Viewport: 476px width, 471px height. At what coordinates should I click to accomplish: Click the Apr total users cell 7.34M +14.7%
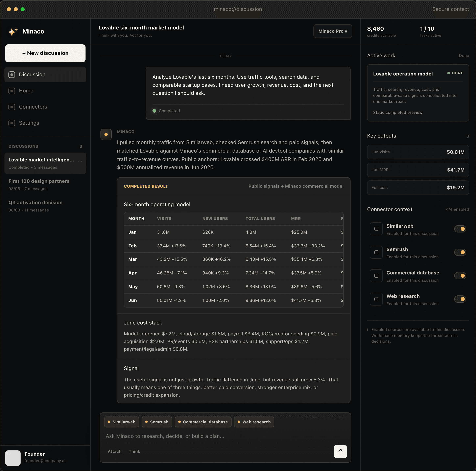coord(260,273)
